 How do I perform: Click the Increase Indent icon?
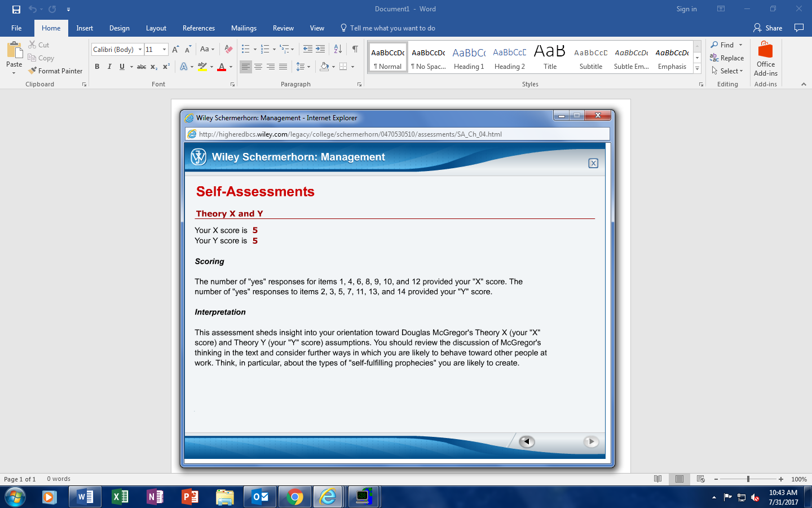320,49
